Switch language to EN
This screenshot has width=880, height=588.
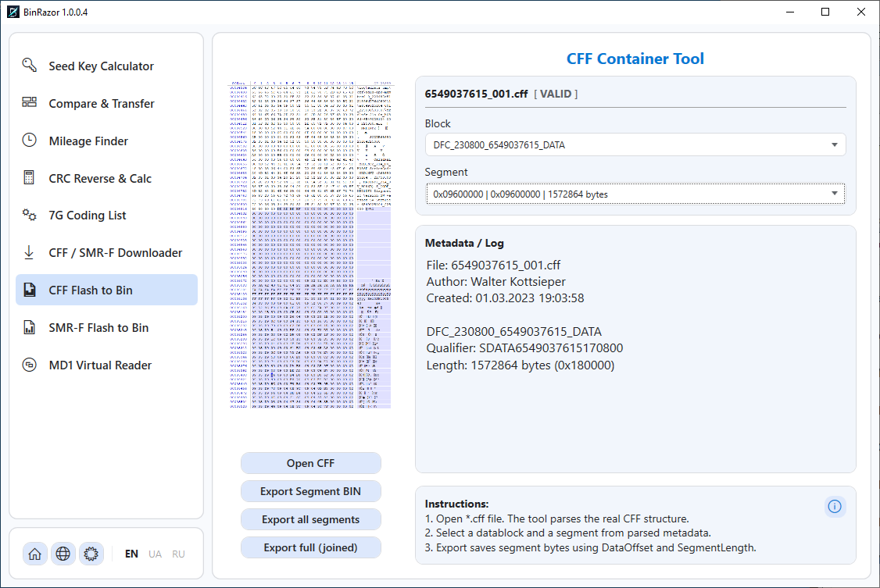click(x=131, y=554)
